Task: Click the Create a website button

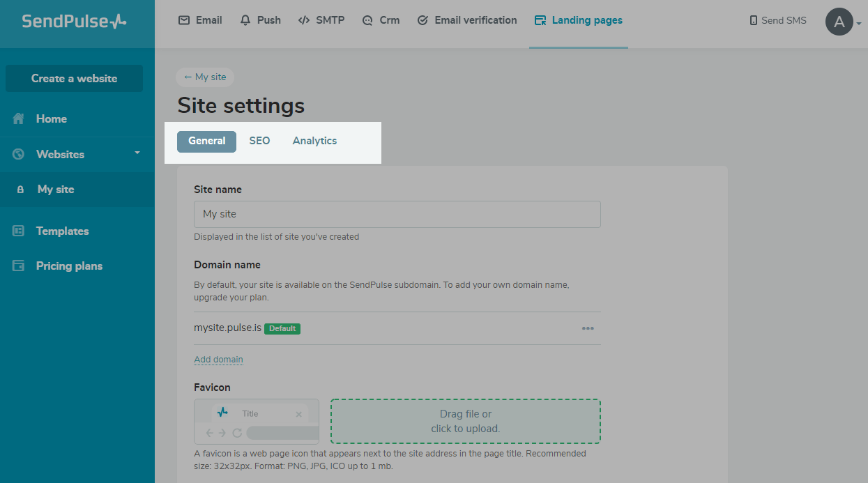Action: (x=74, y=78)
